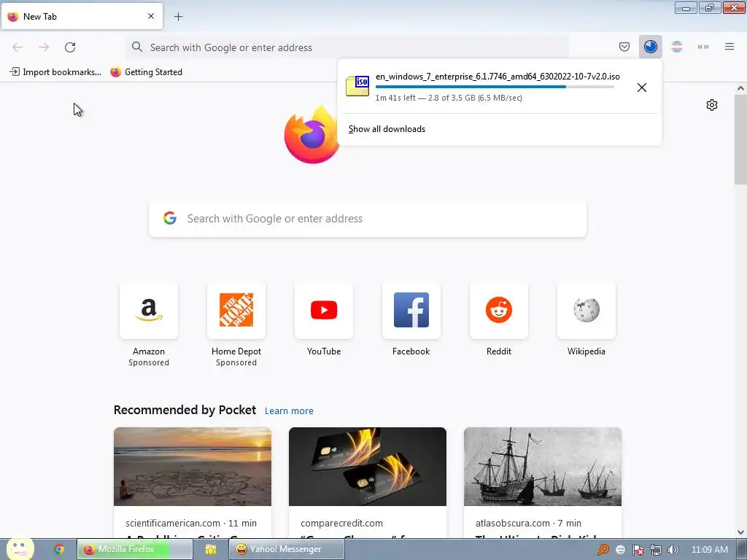Click the Firefox logo on new tab page

pos(311,135)
